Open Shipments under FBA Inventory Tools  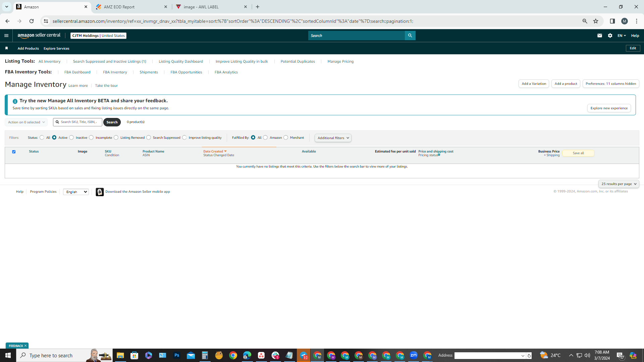pos(149,72)
